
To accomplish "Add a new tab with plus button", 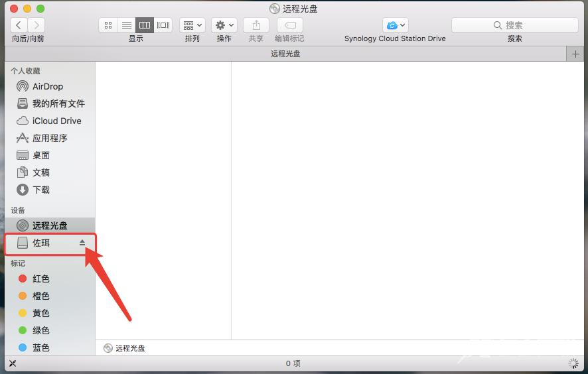I will 575,54.
